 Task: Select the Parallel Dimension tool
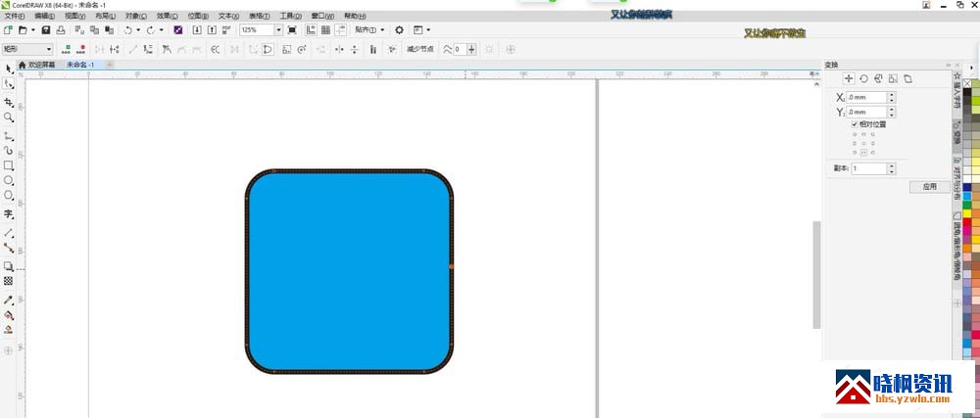click(8, 232)
